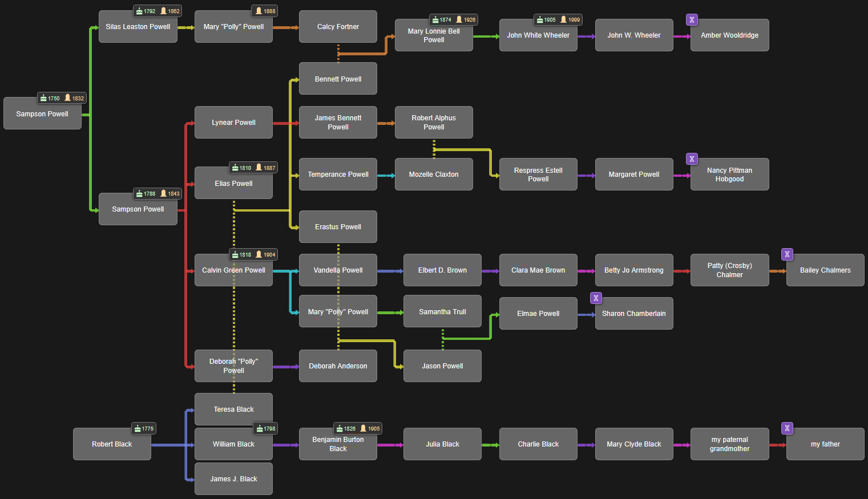Click the DNA icon on Nancy Pittman Hobgood
868x499 pixels.
tap(692, 159)
